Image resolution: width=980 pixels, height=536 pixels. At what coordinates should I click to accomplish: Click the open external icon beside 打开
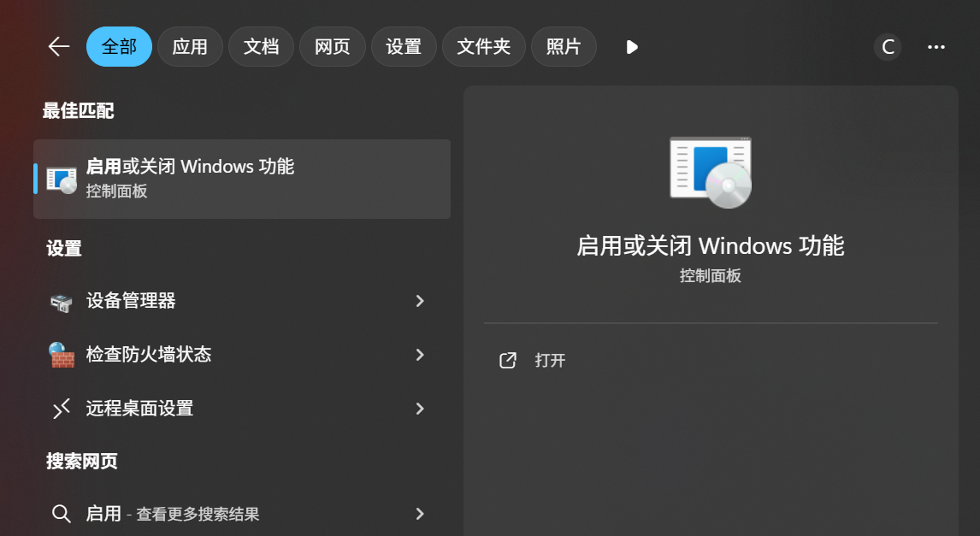click(x=507, y=361)
